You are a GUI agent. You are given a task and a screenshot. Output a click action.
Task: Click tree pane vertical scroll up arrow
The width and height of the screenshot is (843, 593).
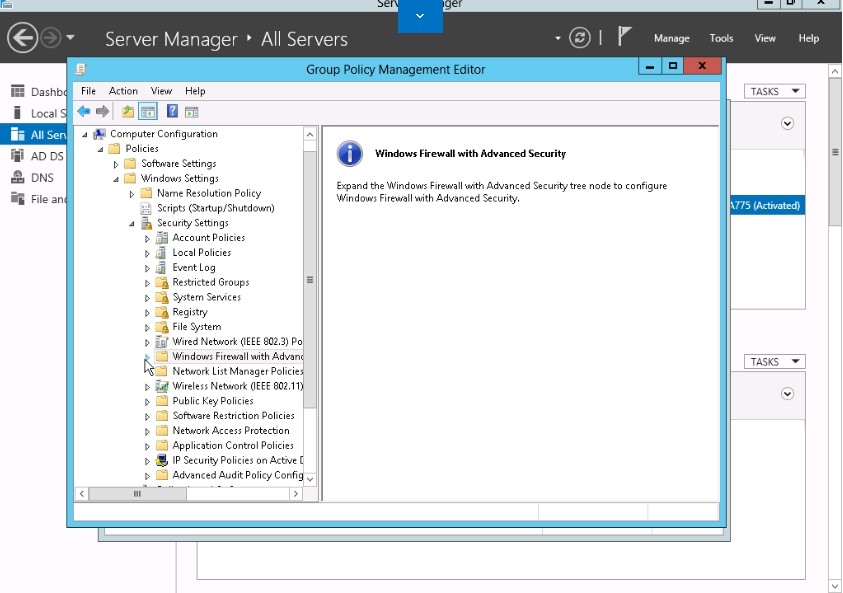(310, 134)
